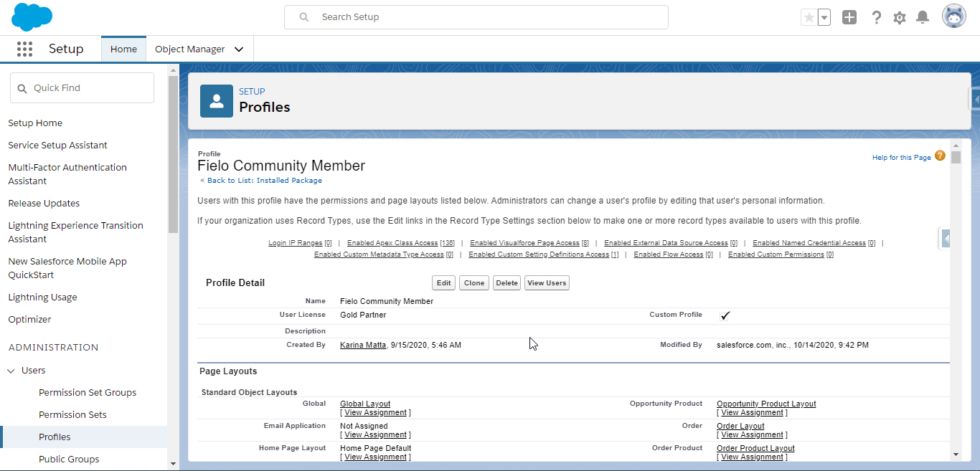
Task: Click the SETUP breadcrumb label
Action: tap(252, 92)
